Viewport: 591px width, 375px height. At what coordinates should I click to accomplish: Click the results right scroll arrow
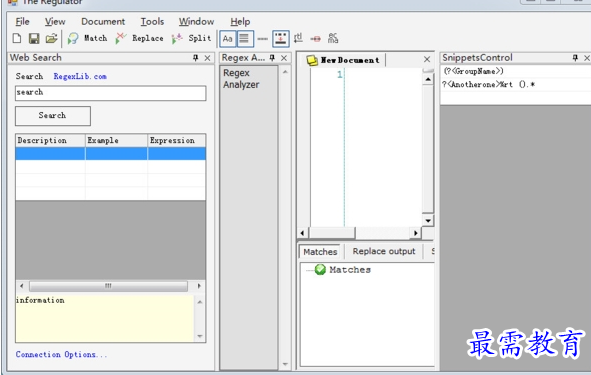pos(199,286)
